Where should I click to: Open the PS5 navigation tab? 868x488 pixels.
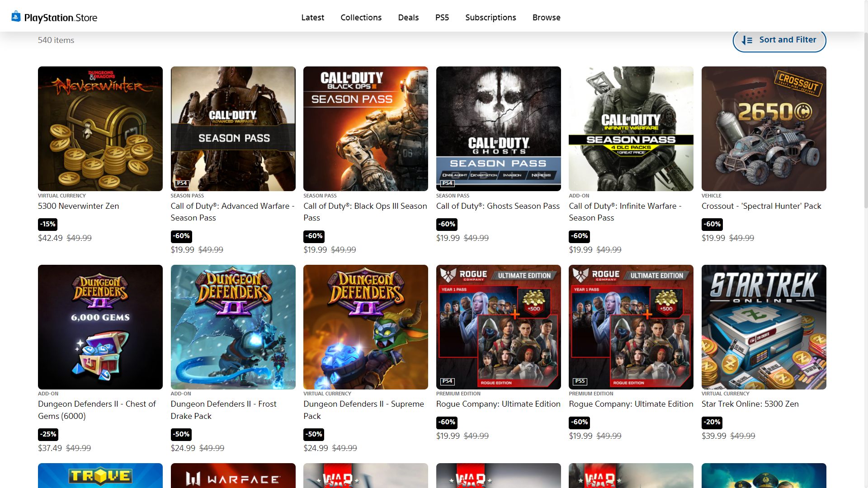click(442, 18)
